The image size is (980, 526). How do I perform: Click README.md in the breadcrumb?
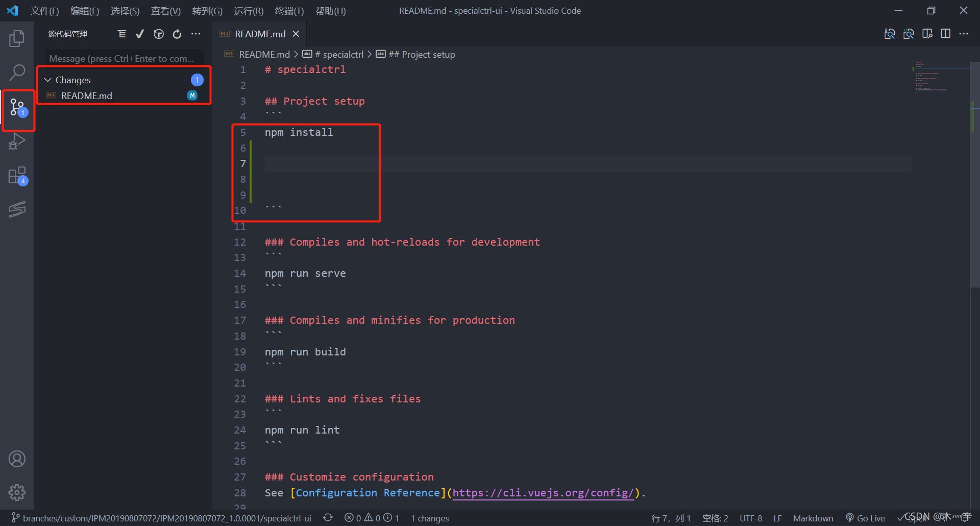pyautogui.click(x=264, y=54)
